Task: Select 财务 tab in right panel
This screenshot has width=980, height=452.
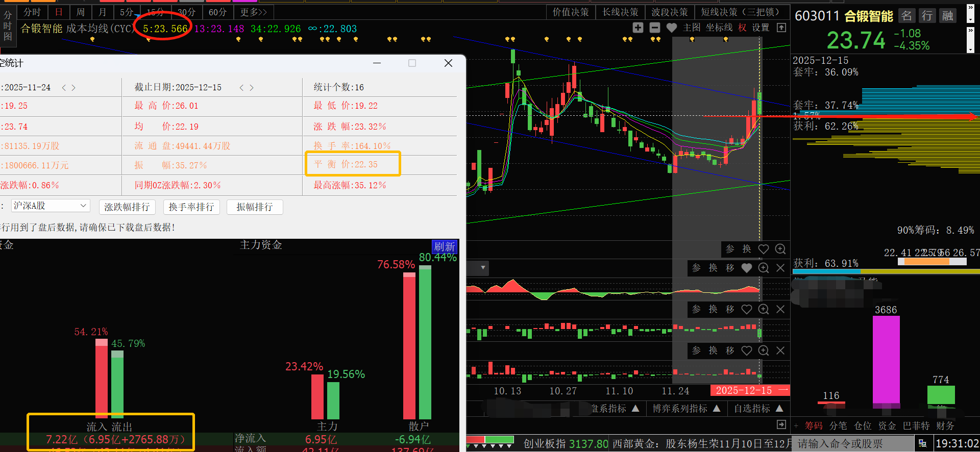Action: 945,425
